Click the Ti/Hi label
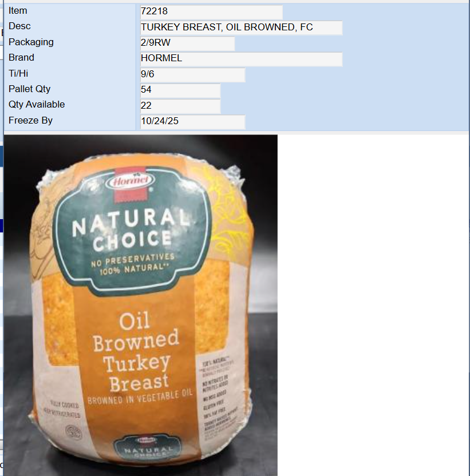 18,73
